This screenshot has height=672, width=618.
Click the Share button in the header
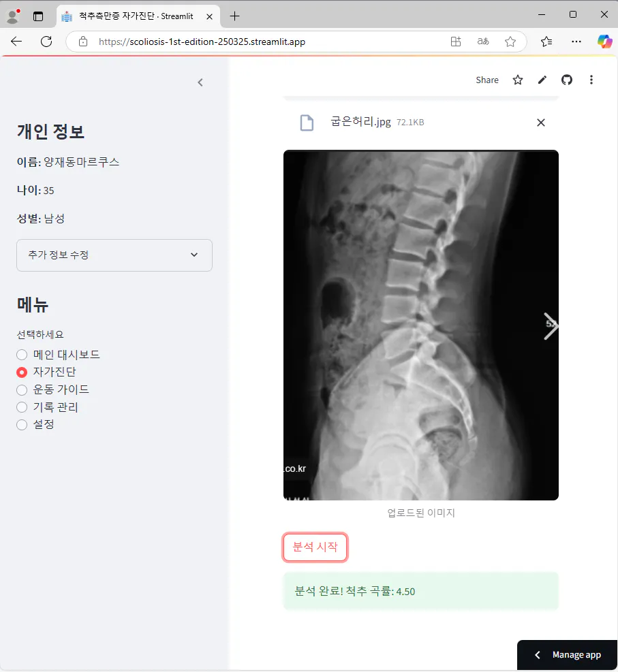pos(486,80)
